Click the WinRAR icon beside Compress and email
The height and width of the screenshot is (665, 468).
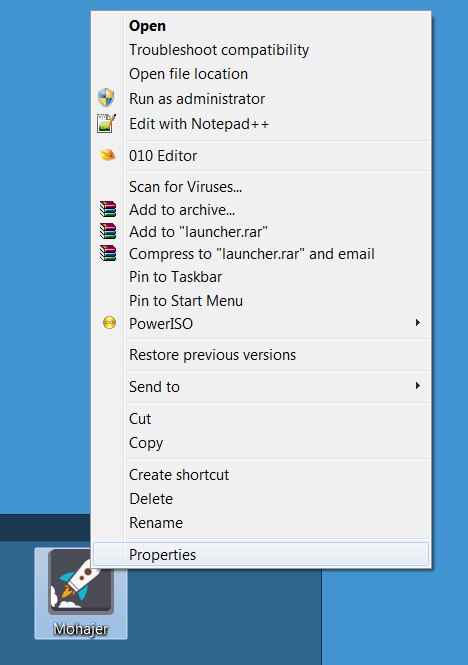(x=108, y=253)
